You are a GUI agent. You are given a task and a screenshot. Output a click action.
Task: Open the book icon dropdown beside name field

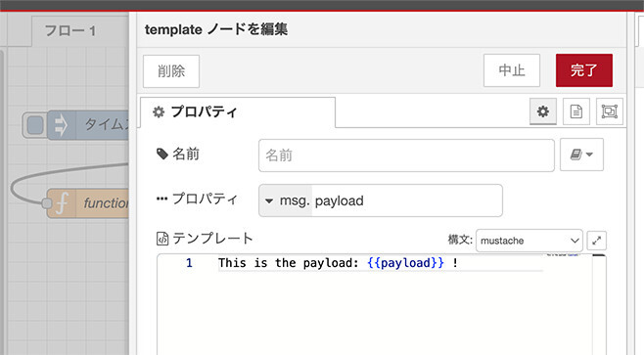click(x=581, y=155)
